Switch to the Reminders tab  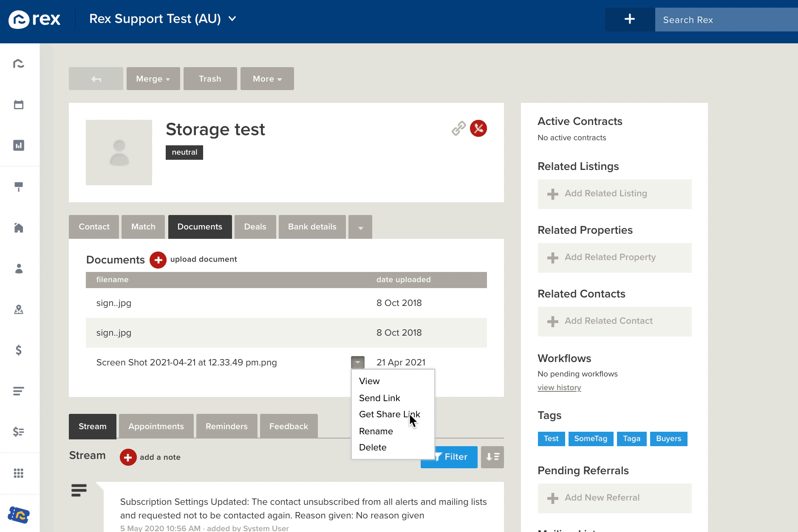click(x=226, y=426)
